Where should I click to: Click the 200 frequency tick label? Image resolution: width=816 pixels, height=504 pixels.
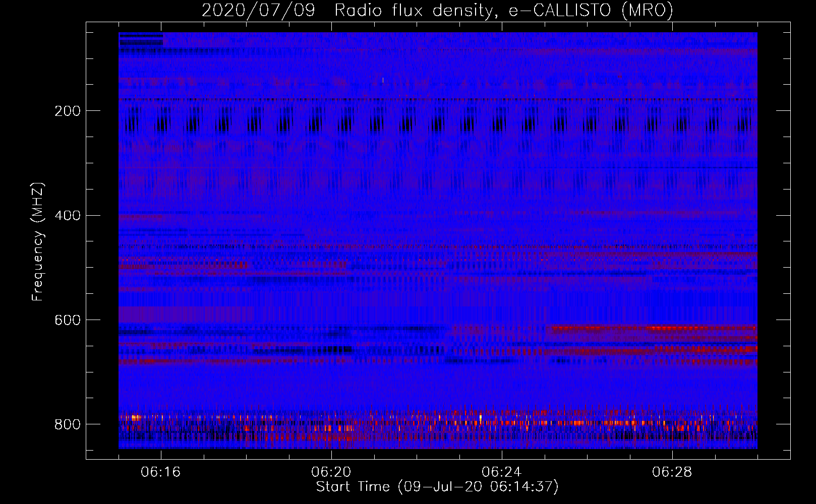coord(67,111)
